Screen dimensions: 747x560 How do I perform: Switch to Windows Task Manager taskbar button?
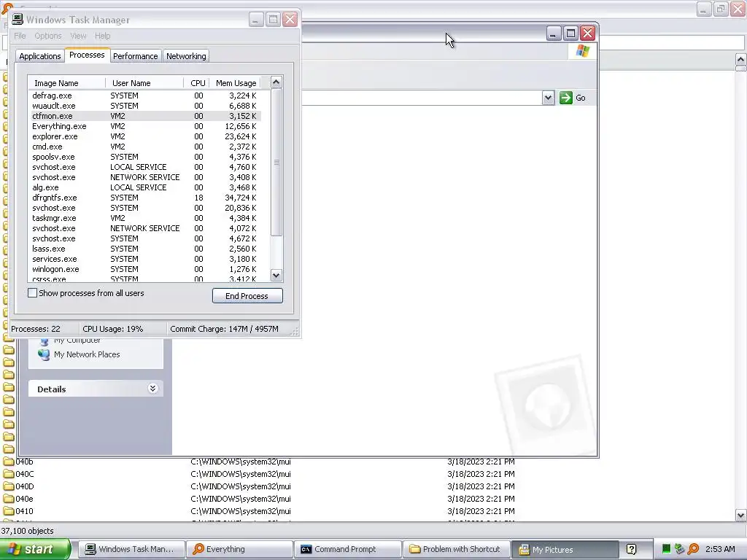pos(131,549)
